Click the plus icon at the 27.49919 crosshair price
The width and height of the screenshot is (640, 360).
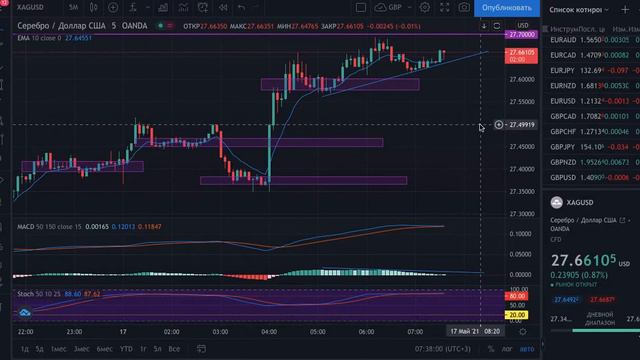(x=499, y=124)
